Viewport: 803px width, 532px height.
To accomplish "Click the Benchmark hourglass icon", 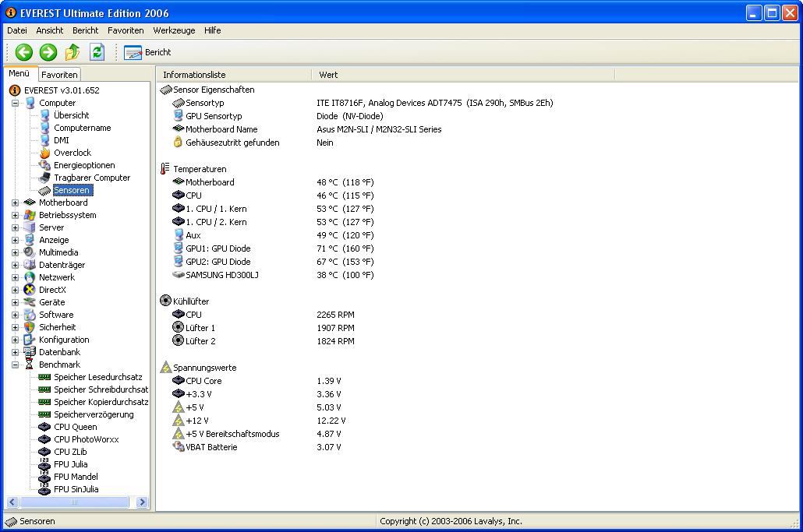I will pos(30,365).
